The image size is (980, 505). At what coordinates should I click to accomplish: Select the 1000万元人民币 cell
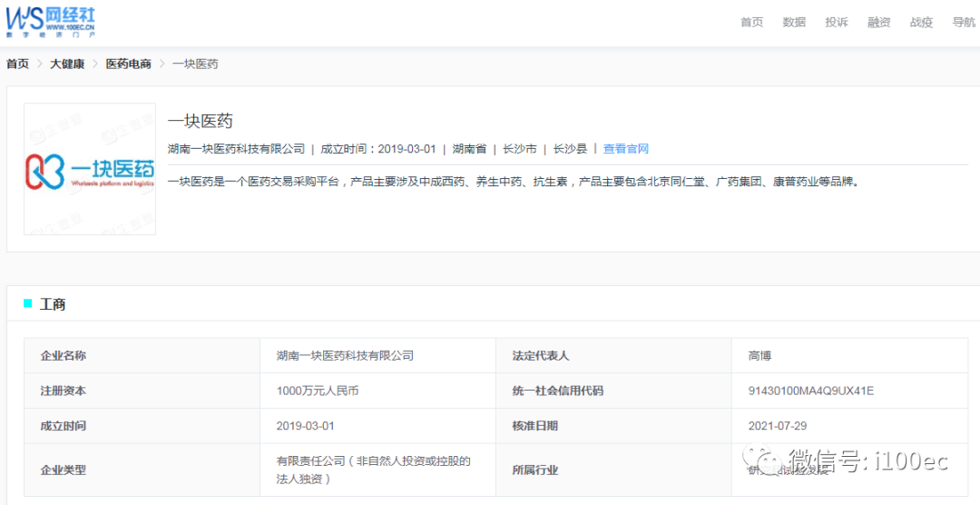pos(378,391)
